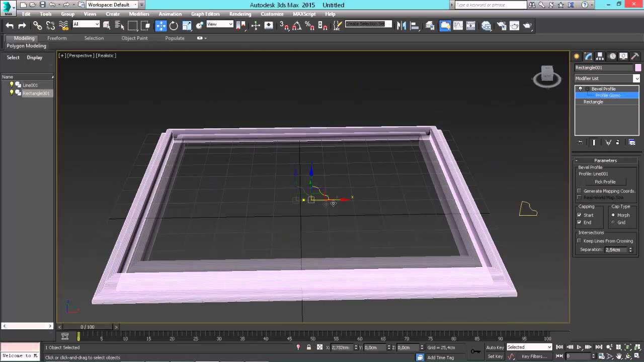
Task: Activate Select and Rotate tool
Action: point(174,26)
